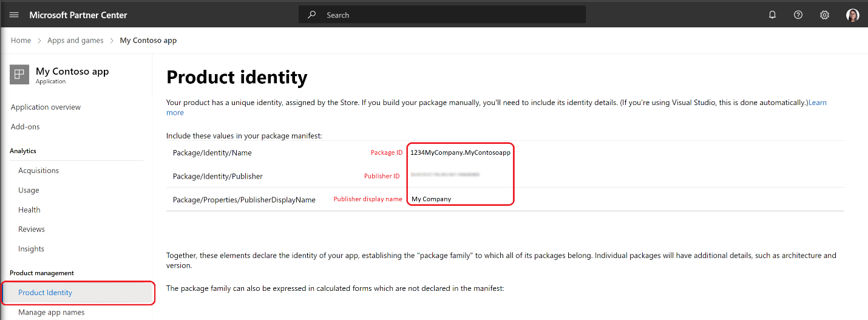Open Add-ons in sidebar
The height and width of the screenshot is (320, 868).
click(25, 127)
